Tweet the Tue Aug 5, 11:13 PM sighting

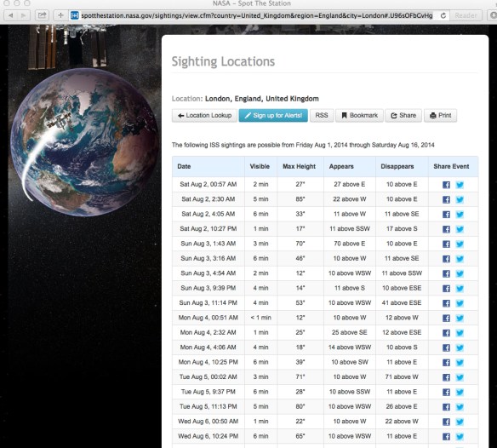[460, 407]
